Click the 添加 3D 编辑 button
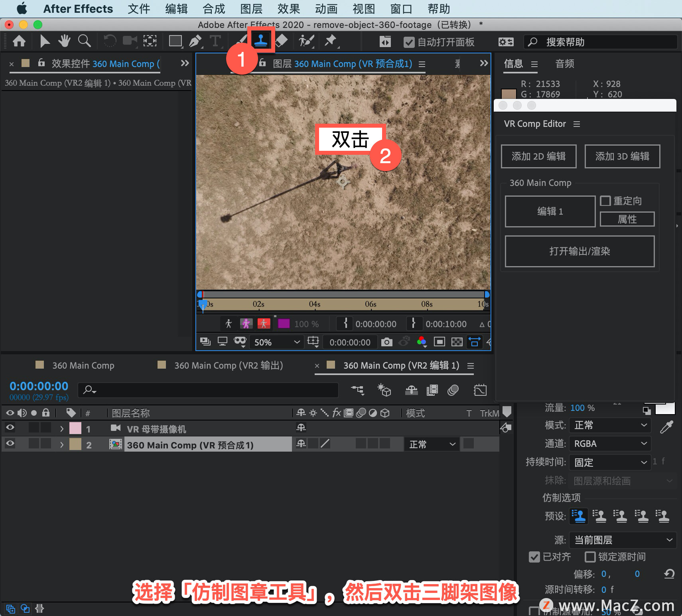Image resolution: width=682 pixels, height=616 pixels. (x=622, y=156)
